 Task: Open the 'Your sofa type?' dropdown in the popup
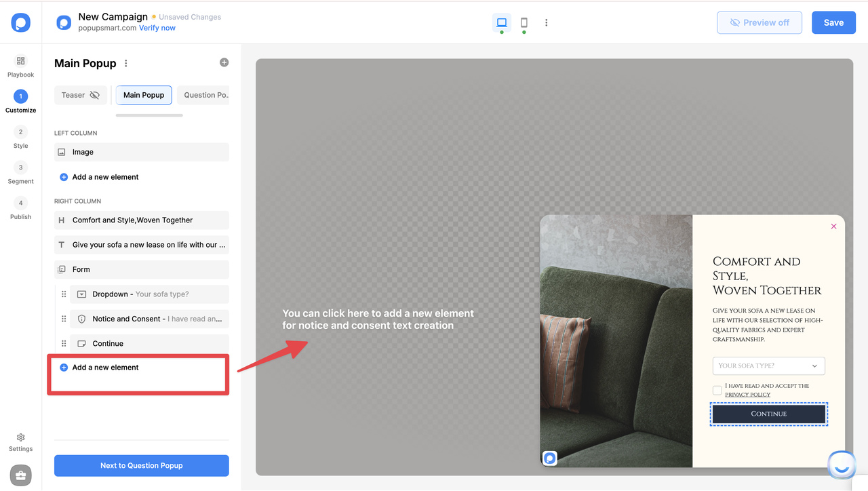pyautogui.click(x=768, y=366)
